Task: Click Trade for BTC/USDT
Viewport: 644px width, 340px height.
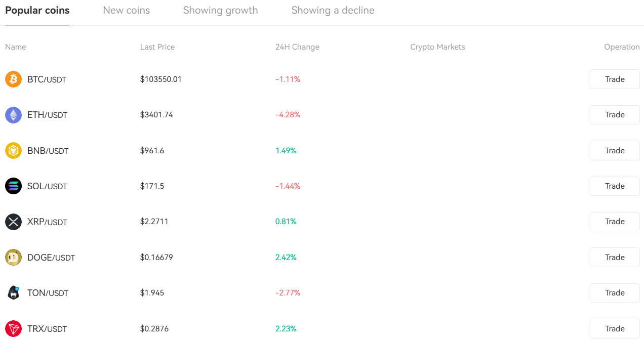Action: pyautogui.click(x=614, y=79)
